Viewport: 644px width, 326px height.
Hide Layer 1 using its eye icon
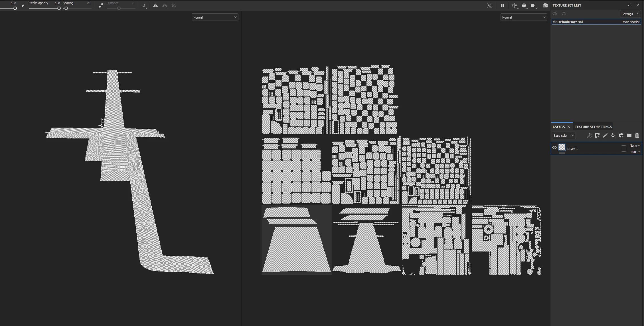point(554,148)
